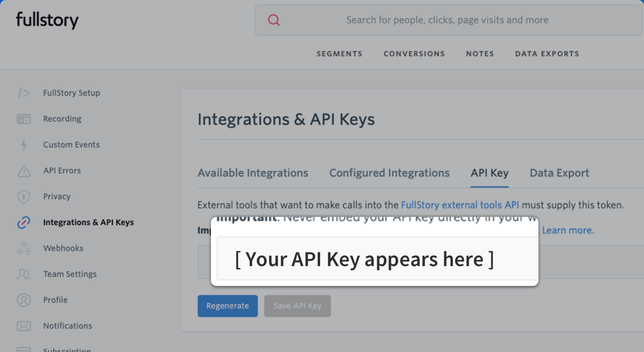Switch to the Data Export tab
Screen dimensions: 644x352
pyautogui.click(x=560, y=173)
